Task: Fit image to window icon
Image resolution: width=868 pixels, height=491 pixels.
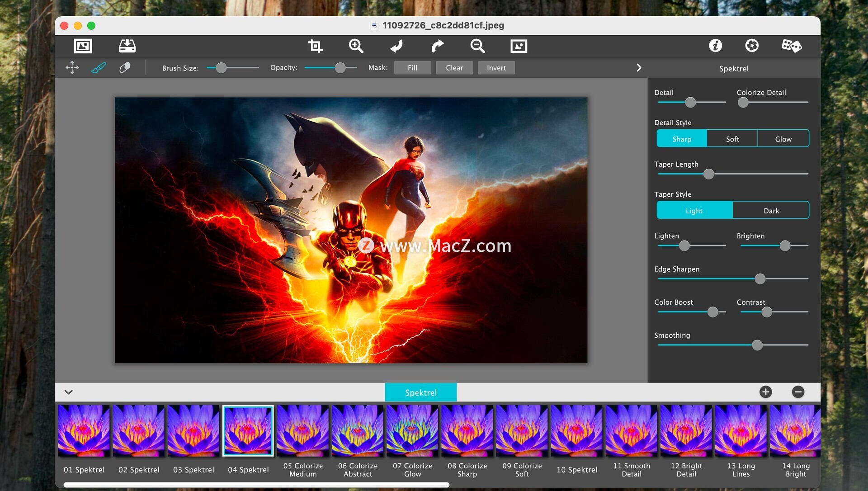Action: (x=519, y=46)
